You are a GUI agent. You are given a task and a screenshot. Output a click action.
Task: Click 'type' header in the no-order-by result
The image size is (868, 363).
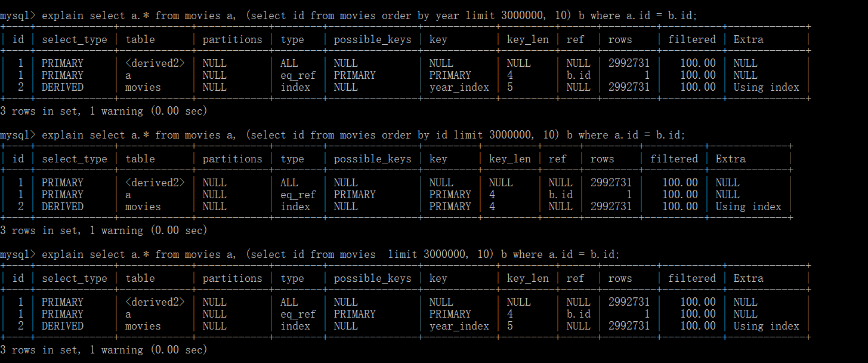tap(292, 278)
